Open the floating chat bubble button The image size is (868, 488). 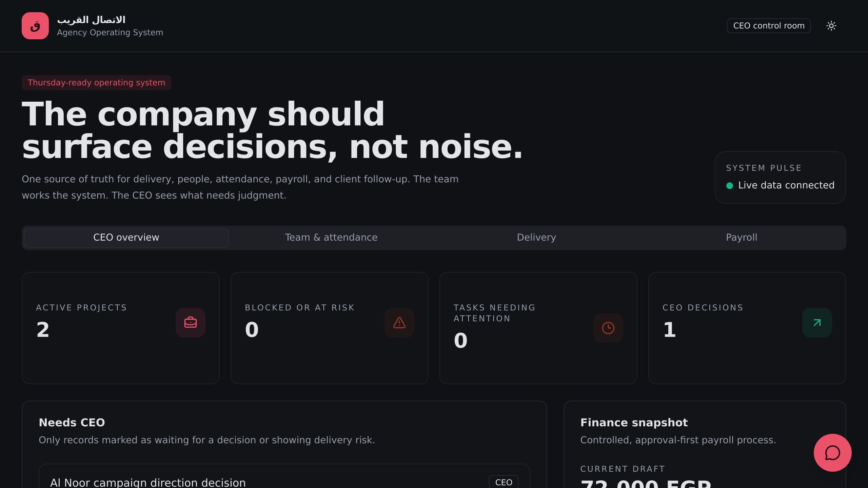coord(832,453)
